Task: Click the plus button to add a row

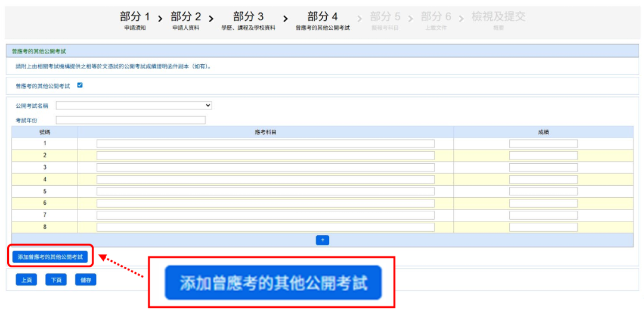Action: pos(323,241)
